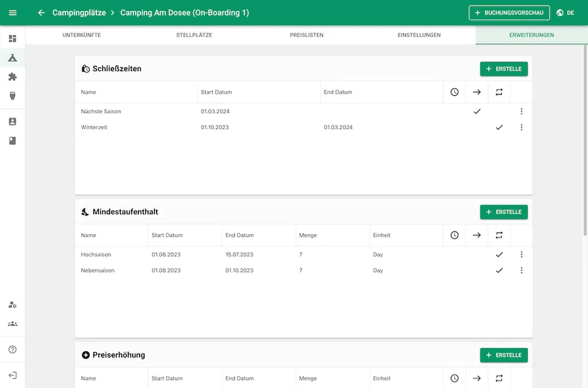
Task: Switch to the Unterkünfte tab
Action: 82,35
